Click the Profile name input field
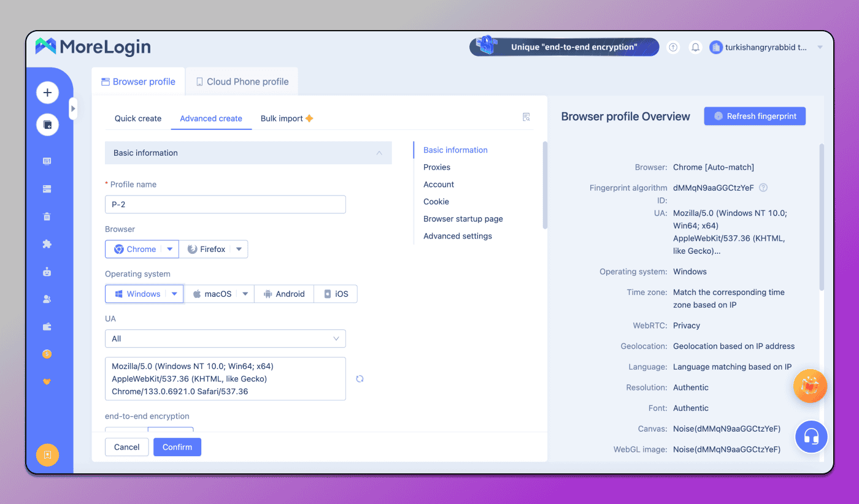This screenshot has width=859, height=504. [x=225, y=204]
